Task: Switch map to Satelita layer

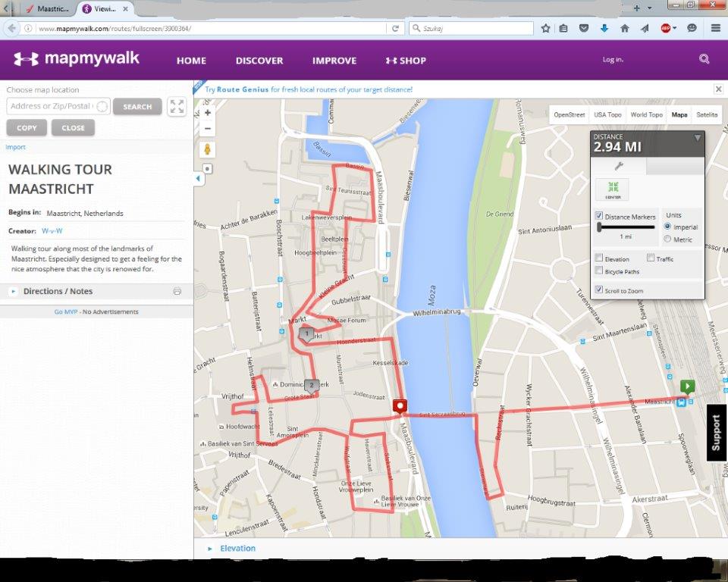Action: (x=707, y=114)
